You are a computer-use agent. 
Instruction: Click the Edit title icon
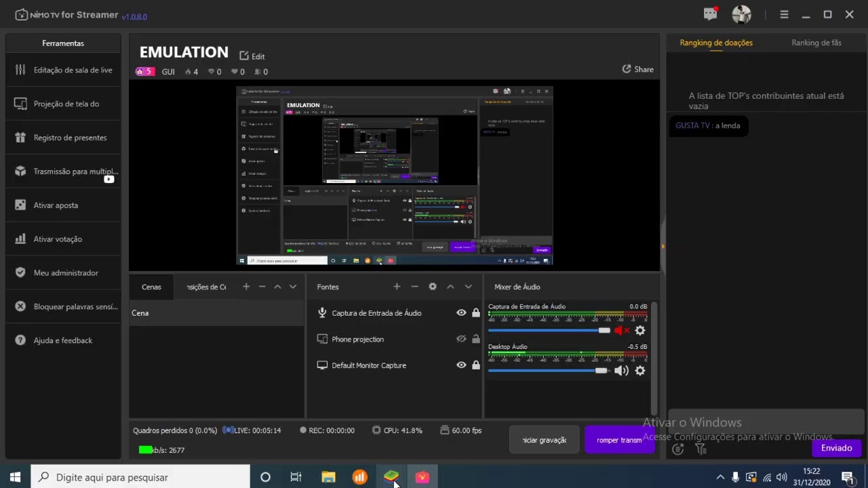pyautogui.click(x=244, y=56)
